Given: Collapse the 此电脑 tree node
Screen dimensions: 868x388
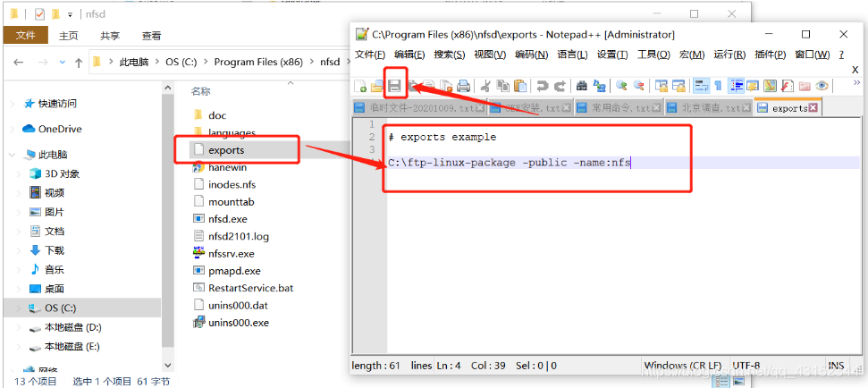Looking at the screenshot, I should click(x=13, y=155).
